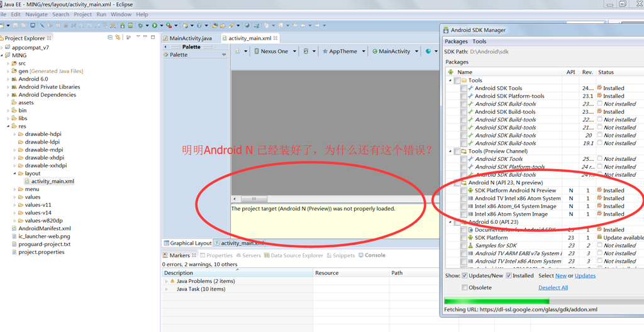Open the Nexus One device dropdown
644x332 pixels.
(294, 52)
